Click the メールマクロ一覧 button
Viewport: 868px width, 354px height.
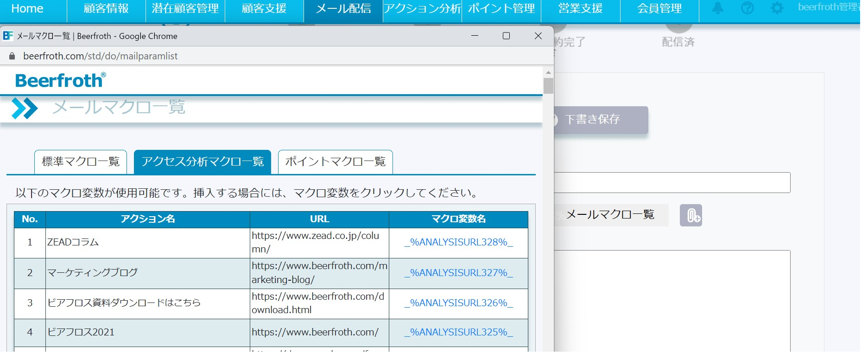[x=610, y=215]
